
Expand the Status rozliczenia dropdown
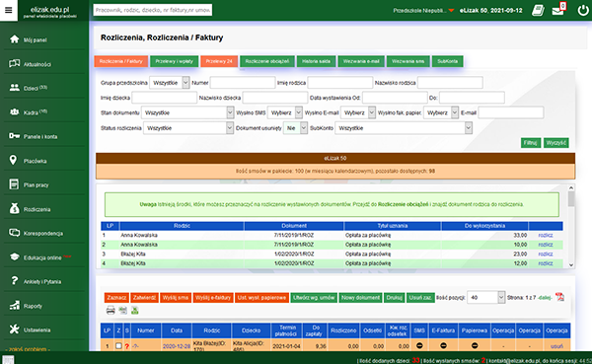pyautogui.click(x=230, y=128)
